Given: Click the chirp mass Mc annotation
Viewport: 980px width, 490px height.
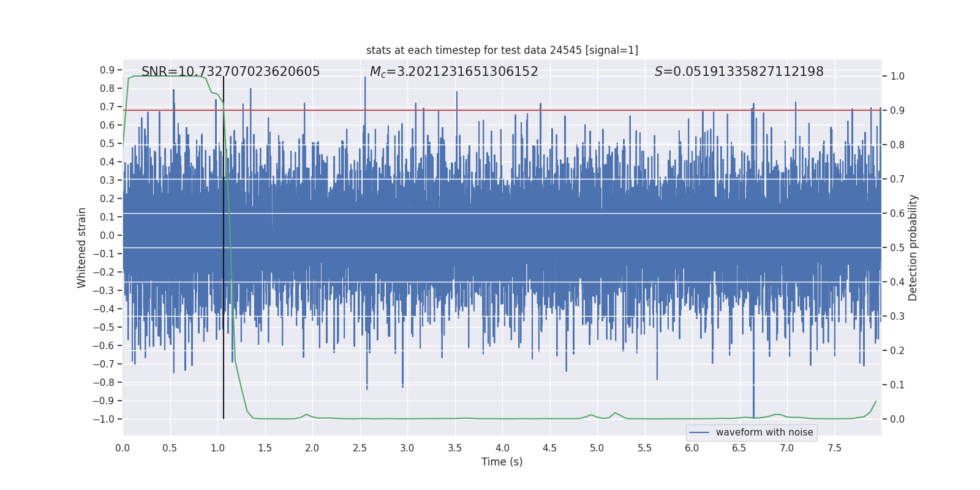Looking at the screenshot, I should [x=454, y=72].
